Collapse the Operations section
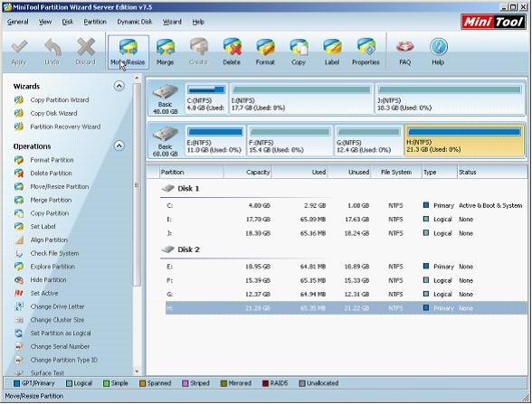Viewport: 532px width, 404px height. pos(119,146)
